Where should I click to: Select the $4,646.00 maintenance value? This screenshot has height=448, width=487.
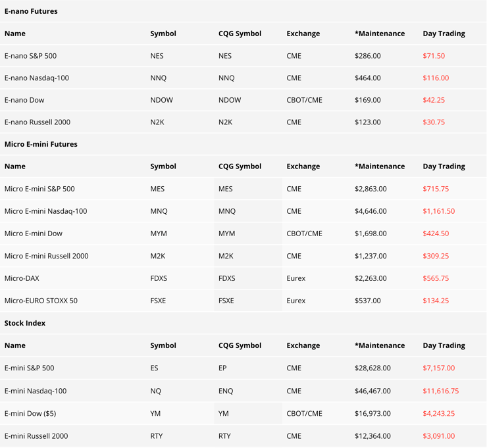pos(371,211)
